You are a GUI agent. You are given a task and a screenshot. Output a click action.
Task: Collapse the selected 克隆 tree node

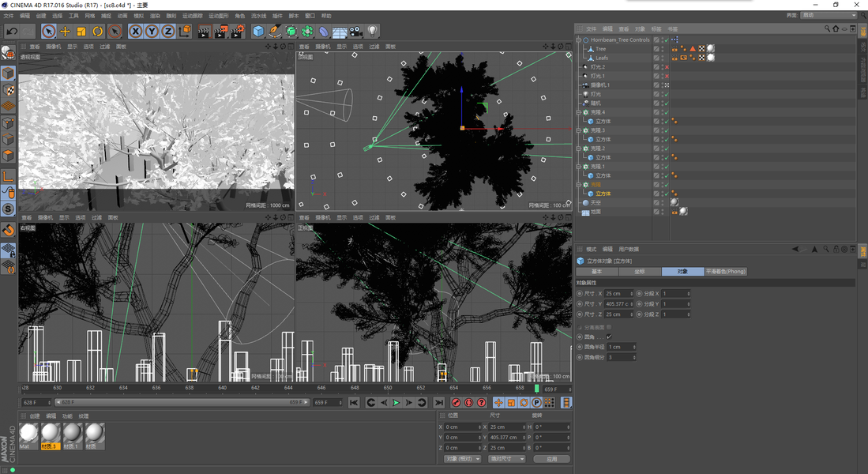coord(578,184)
